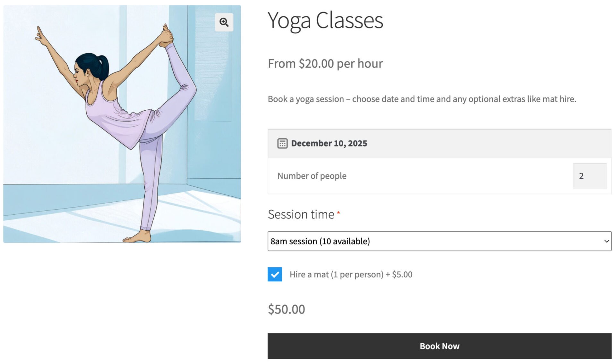Viewport: 616px width, 364px height.
Task: Click the "Yoga Classes" page title
Action: coord(325,21)
